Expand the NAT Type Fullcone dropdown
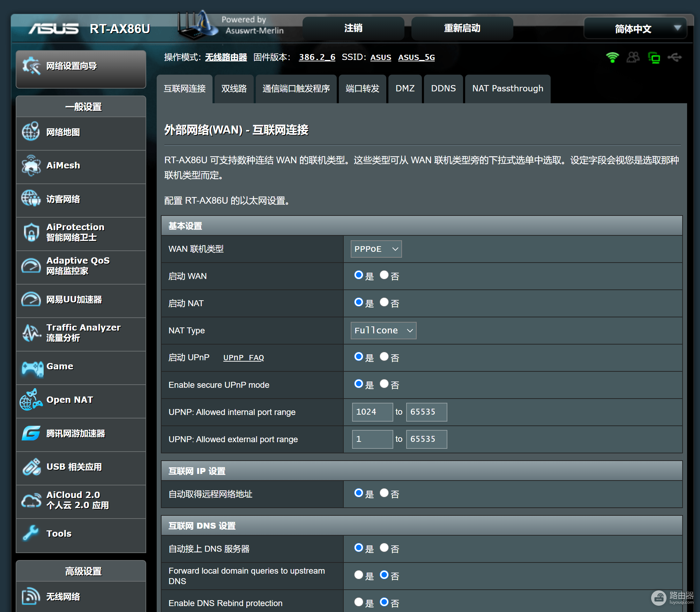The image size is (700, 612). click(383, 331)
